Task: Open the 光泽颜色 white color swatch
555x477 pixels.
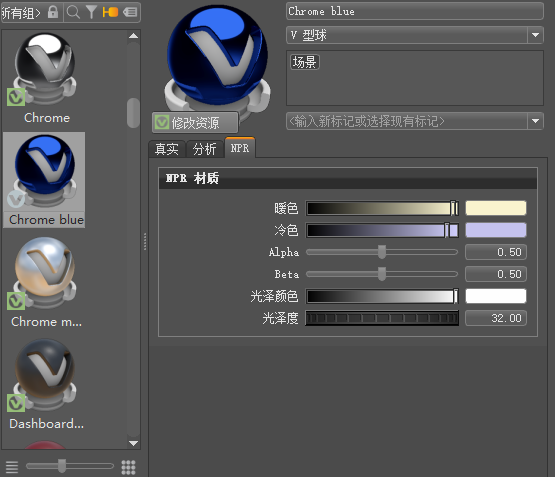Action: pos(496,296)
